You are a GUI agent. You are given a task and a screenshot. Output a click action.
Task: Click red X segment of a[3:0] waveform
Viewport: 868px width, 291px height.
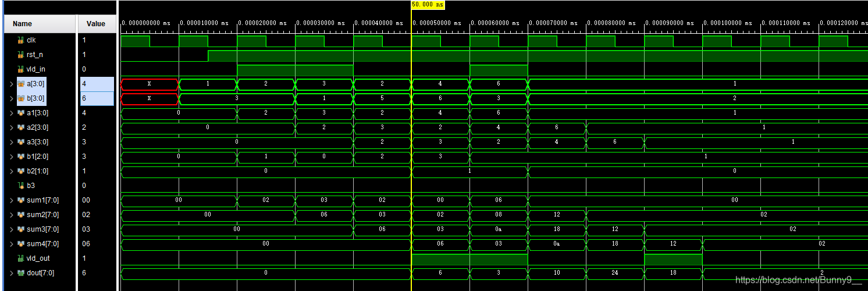[x=150, y=84]
